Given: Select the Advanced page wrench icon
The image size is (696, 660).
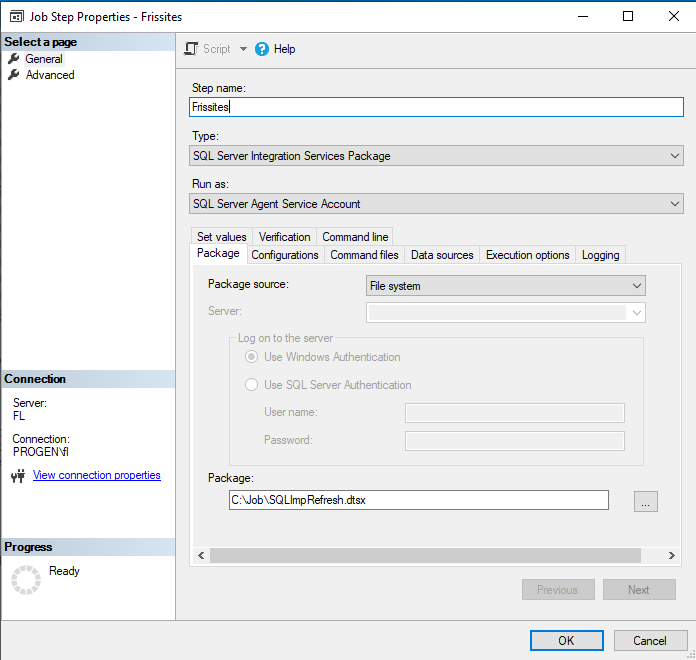Looking at the screenshot, I should coord(14,75).
